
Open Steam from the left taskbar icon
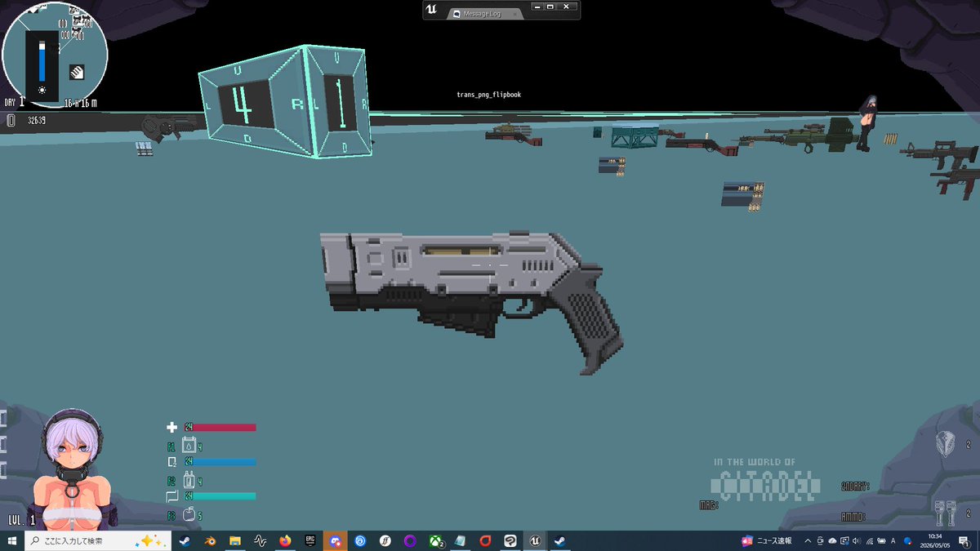click(x=184, y=540)
